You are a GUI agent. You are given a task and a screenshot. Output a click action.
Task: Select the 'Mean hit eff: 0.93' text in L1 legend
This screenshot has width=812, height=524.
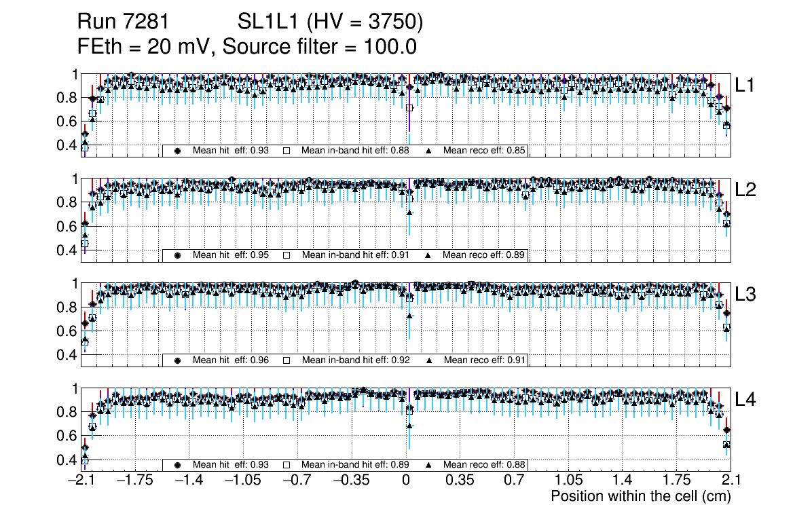pos(231,151)
